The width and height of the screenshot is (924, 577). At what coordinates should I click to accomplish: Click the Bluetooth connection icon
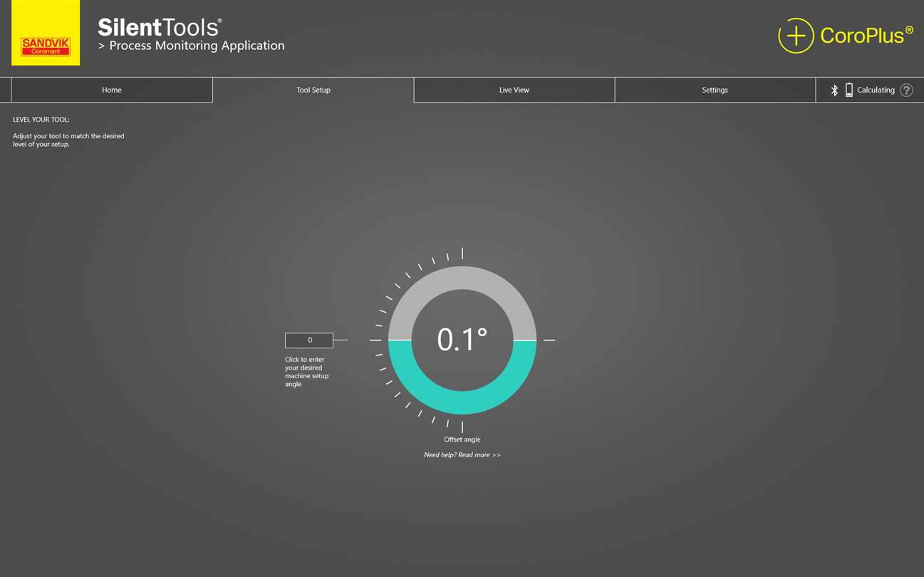coord(834,90)
